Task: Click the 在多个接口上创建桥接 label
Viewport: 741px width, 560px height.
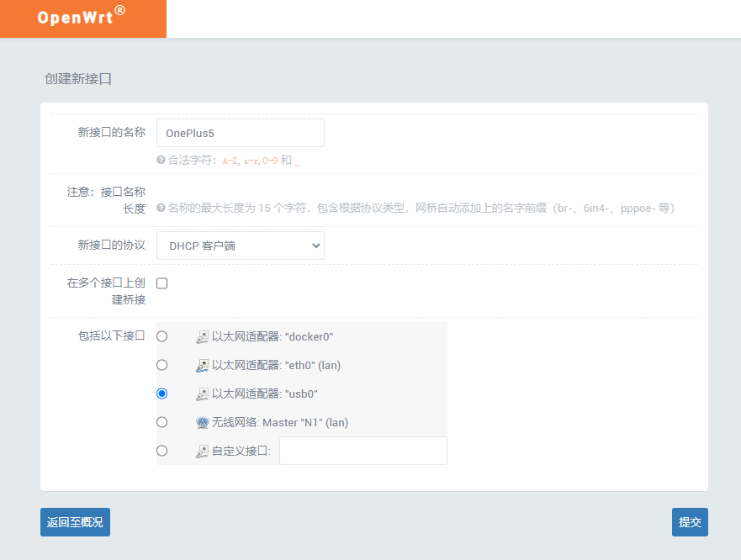Action: (106, 291)
